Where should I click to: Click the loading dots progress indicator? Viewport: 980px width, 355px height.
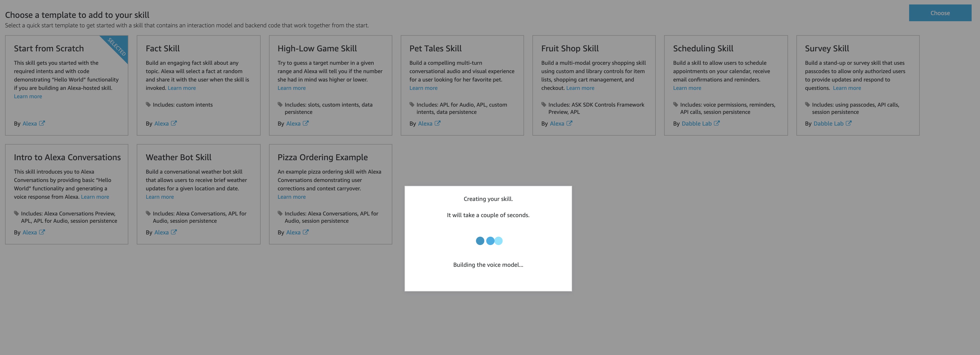pos(489,241)
